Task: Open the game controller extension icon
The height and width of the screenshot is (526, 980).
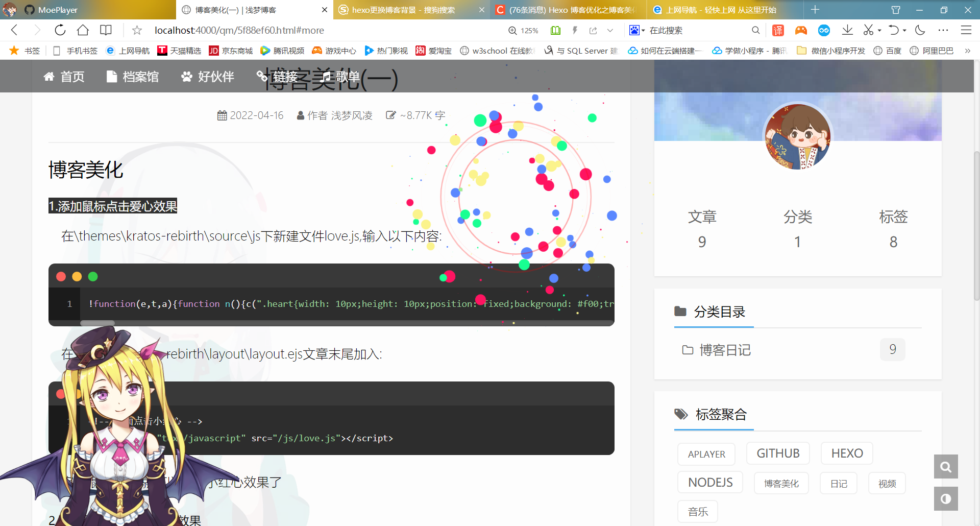Action: click(801, 31)
